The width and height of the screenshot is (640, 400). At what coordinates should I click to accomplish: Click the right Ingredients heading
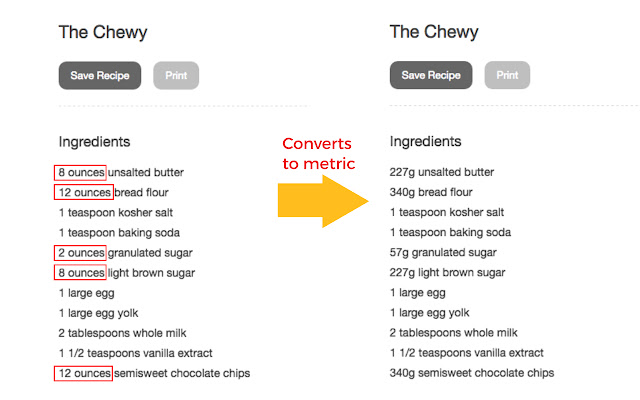(425, 142)
